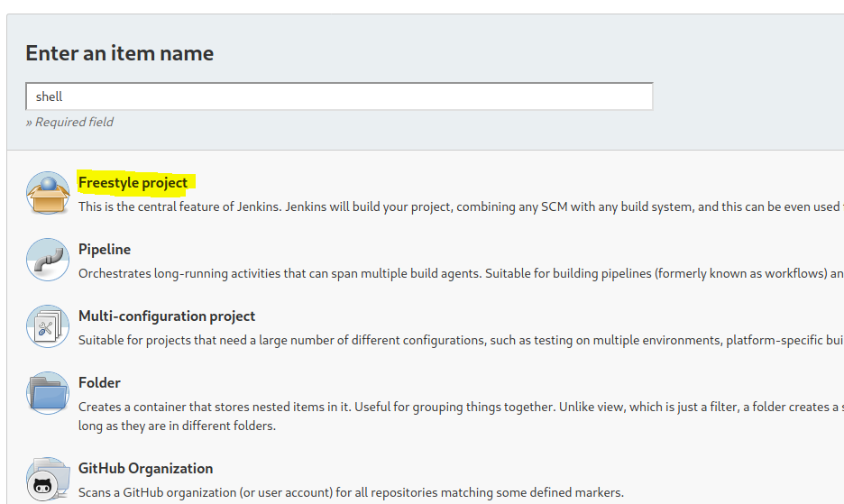This screenshot has width=844, height=504.
Task: Click the blue Folder icon
Action: pyautogui.click(x=48, y=393)
